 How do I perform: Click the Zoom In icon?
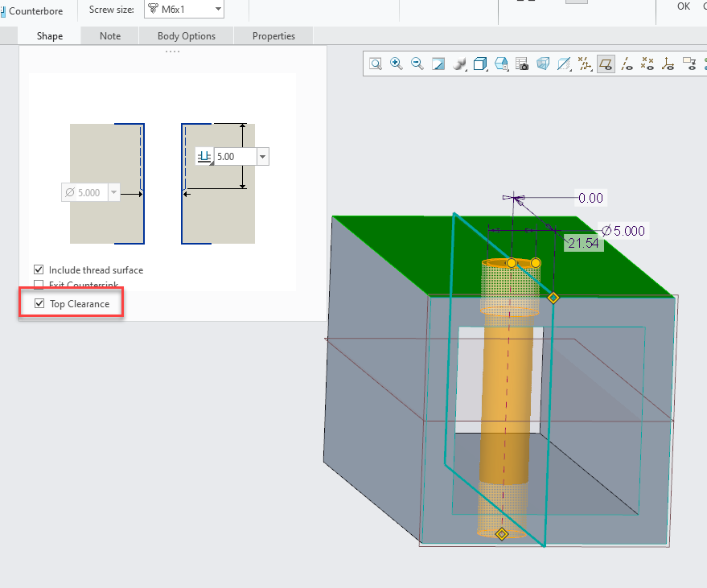[x=396, y=64]
